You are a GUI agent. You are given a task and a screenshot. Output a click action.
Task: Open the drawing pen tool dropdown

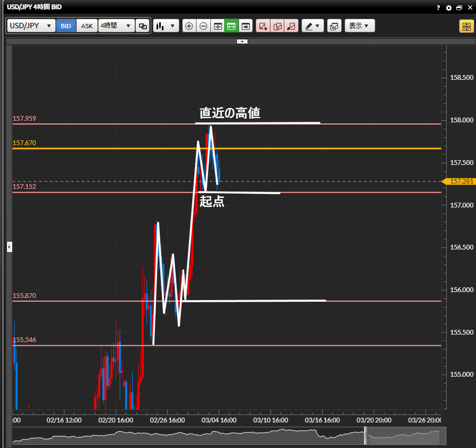coord(313,26)
